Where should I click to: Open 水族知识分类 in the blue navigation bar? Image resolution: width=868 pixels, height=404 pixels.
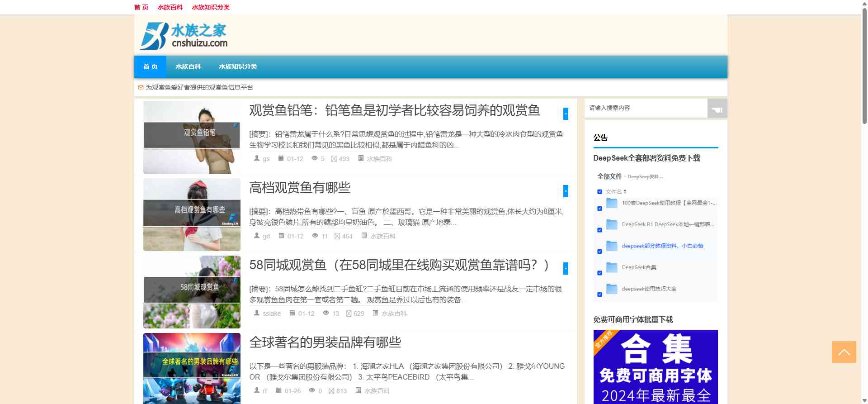[x=238, y=67]
